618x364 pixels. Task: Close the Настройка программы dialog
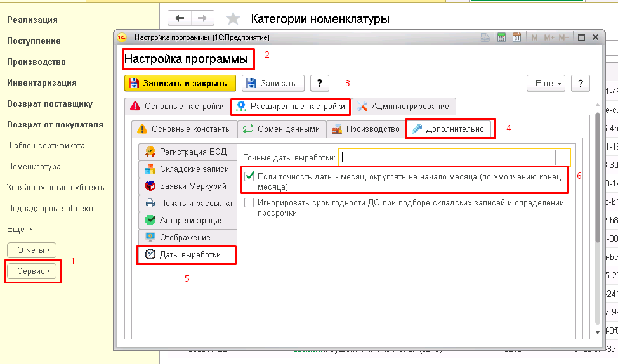pyautogui.click(x=596, y=37)
